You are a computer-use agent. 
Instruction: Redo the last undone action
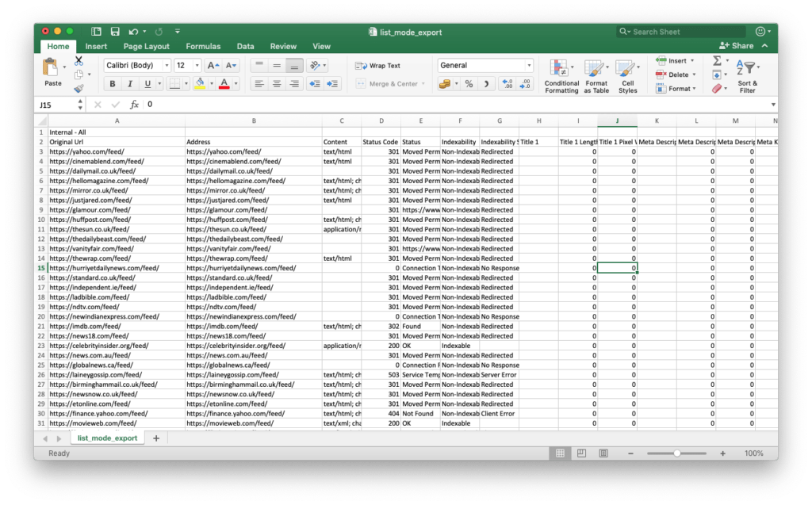point(159,32)
